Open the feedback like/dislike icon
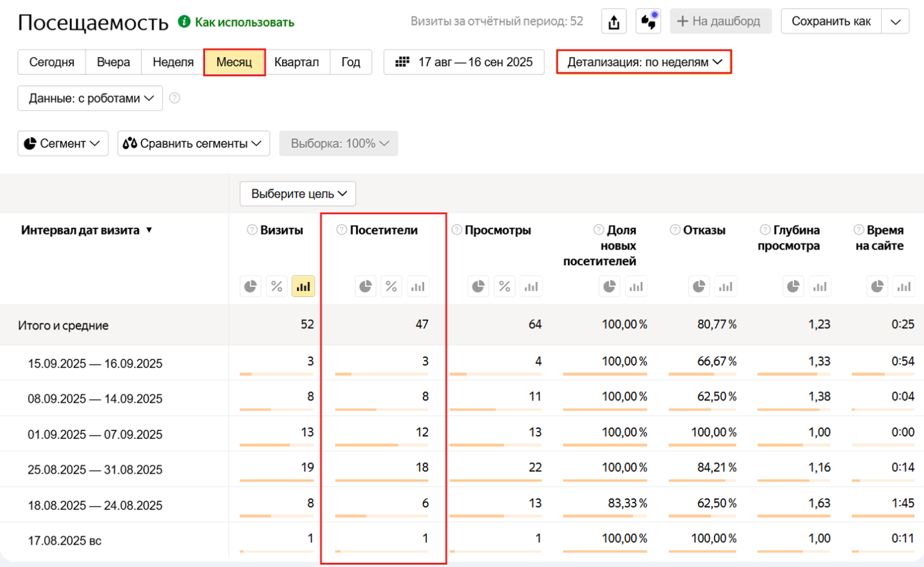 click(648, 22)
